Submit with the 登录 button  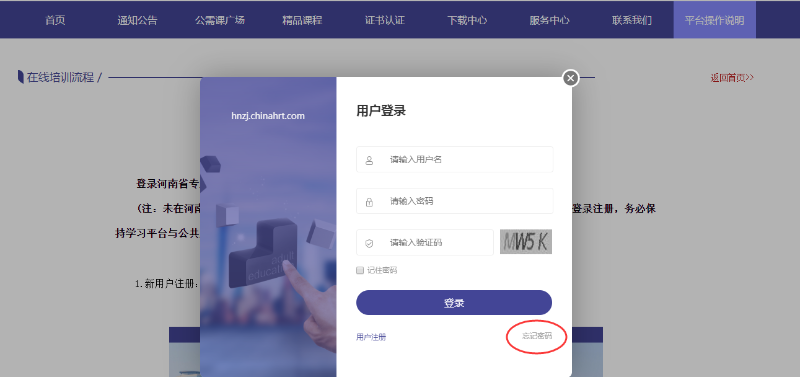(x=454, y=303)
